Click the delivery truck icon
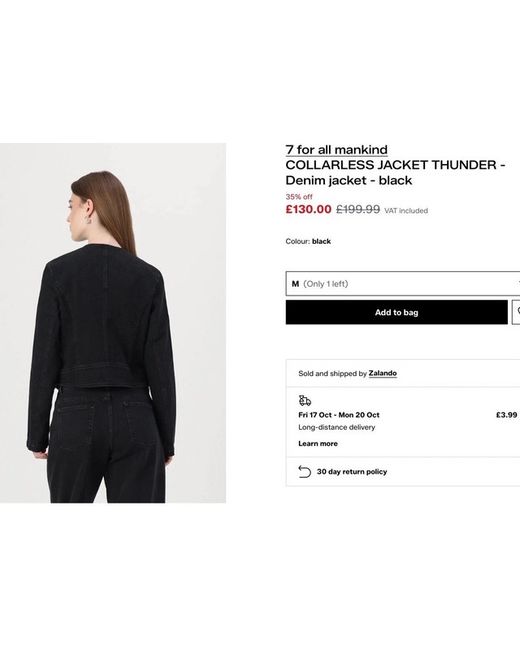Image resolution: width=520 pixels, height=650 pixels. click(305, 400)
